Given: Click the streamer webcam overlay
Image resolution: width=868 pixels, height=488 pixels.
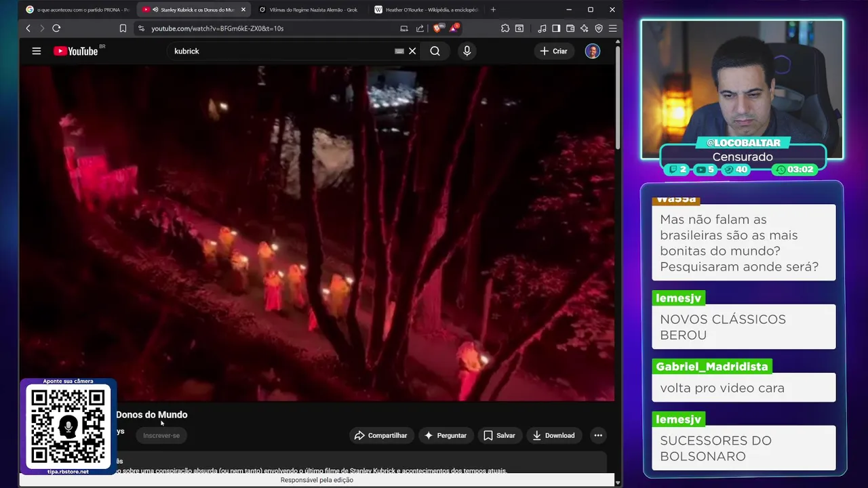Looking at the screenshot, I should tap(742, 89).
